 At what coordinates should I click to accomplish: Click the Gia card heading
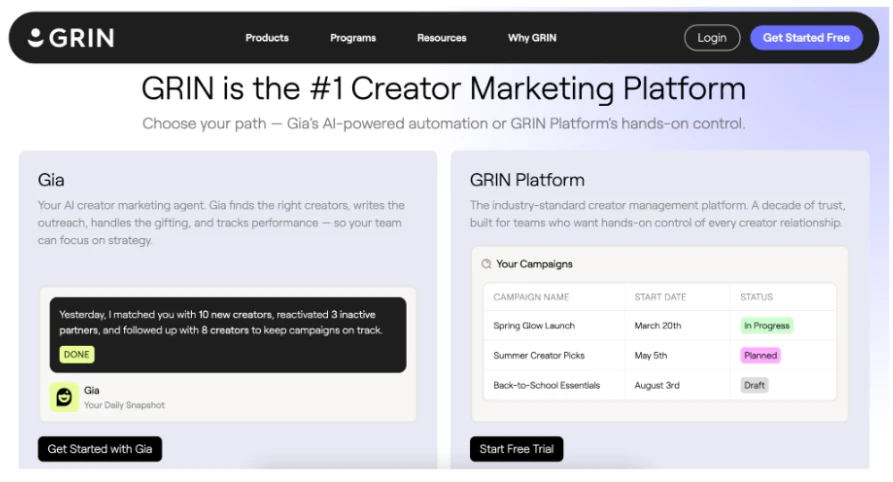click(x=51, y=180)
